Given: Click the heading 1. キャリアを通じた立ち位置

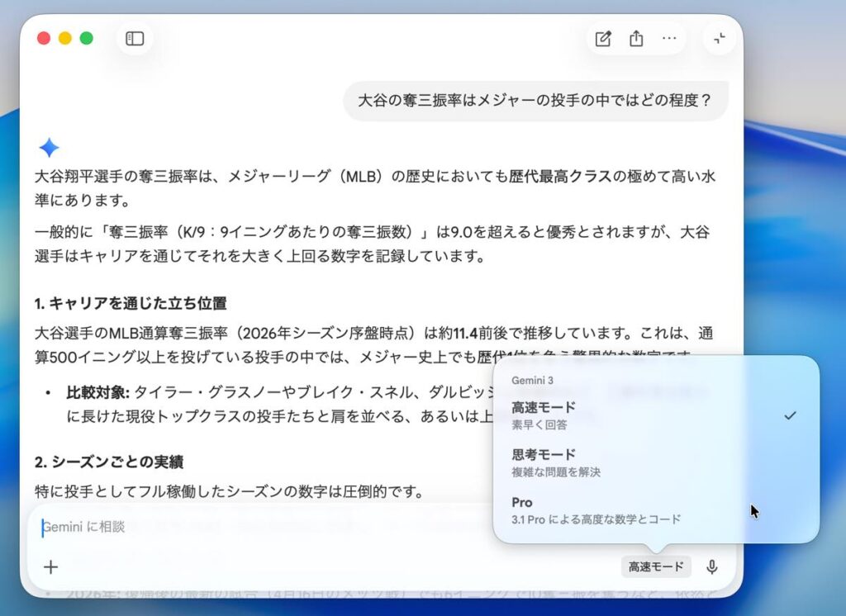Looking at the screenshot, I should (x=131, y=303).
